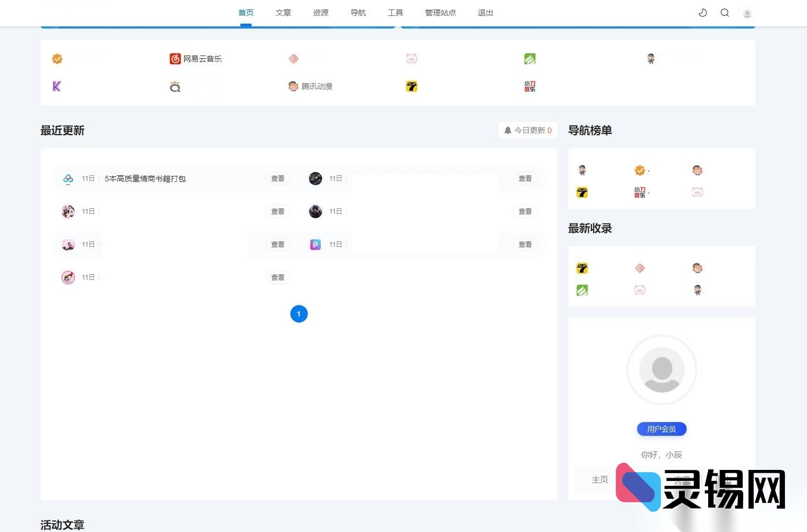
Task: Open the 5本高质量情商书籍打包 link
Action: coord(145,178)
